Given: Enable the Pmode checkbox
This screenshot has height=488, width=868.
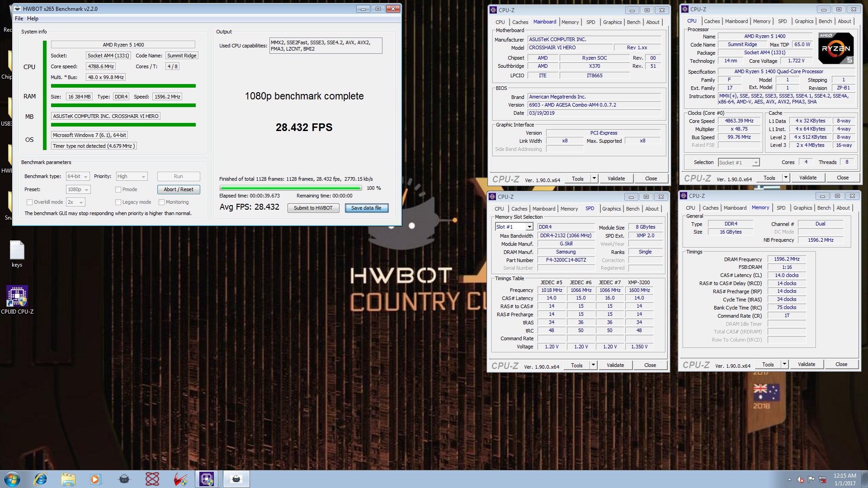Looking at the screenshot, I should point(118,190).
